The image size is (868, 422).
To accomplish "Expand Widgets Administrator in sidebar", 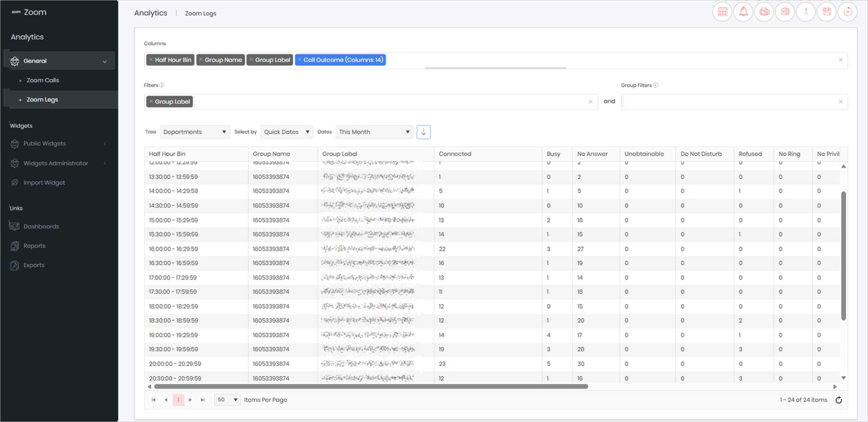I will tap(59, 163).
